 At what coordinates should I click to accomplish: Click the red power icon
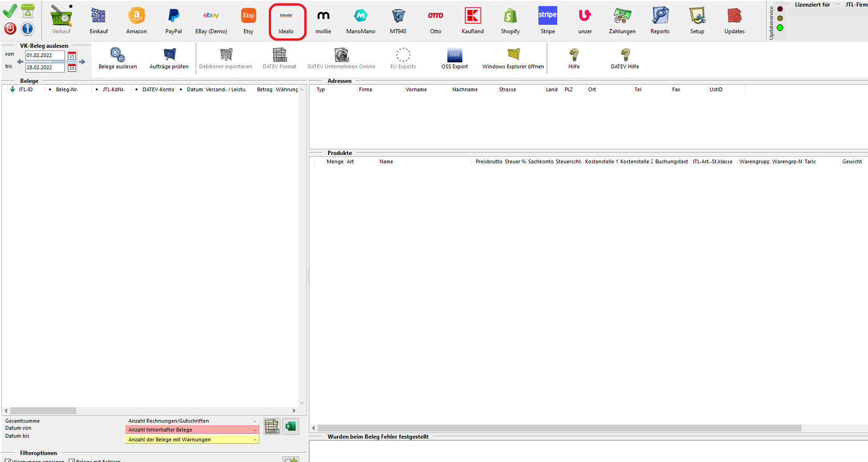pos(10,29)
